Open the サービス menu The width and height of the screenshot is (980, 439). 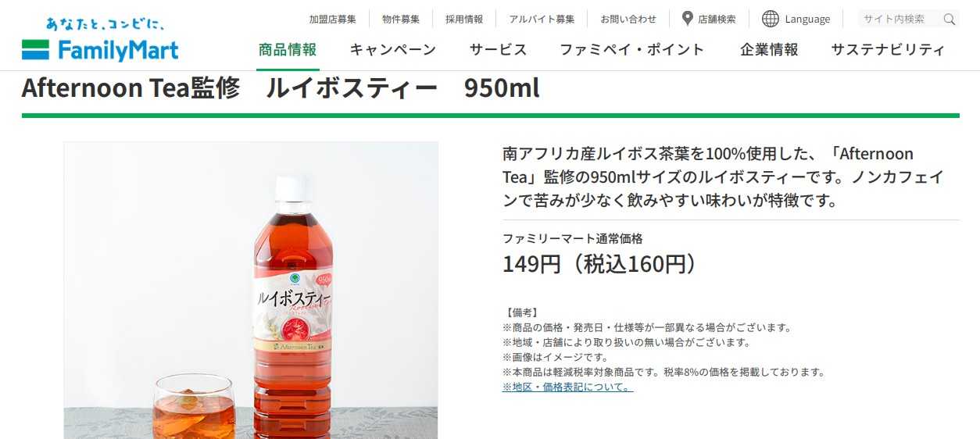pyautogui.click(x=499, y=50)
